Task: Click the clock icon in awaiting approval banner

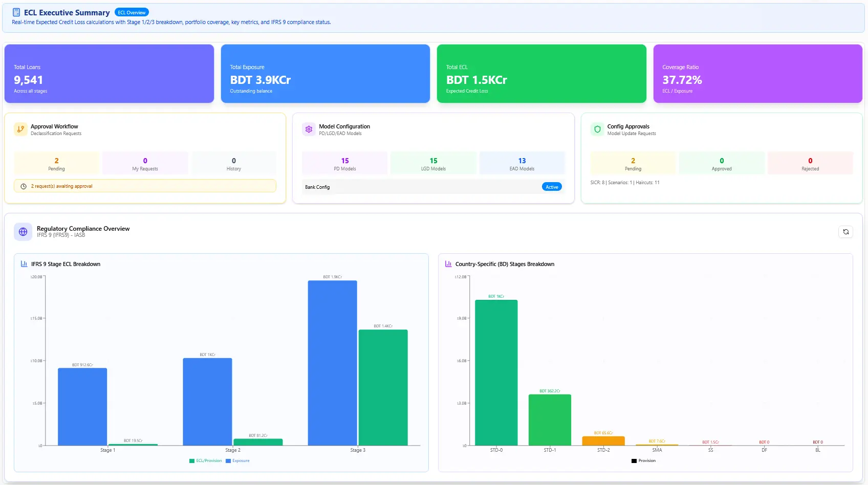Action: [x=24, y=186]
